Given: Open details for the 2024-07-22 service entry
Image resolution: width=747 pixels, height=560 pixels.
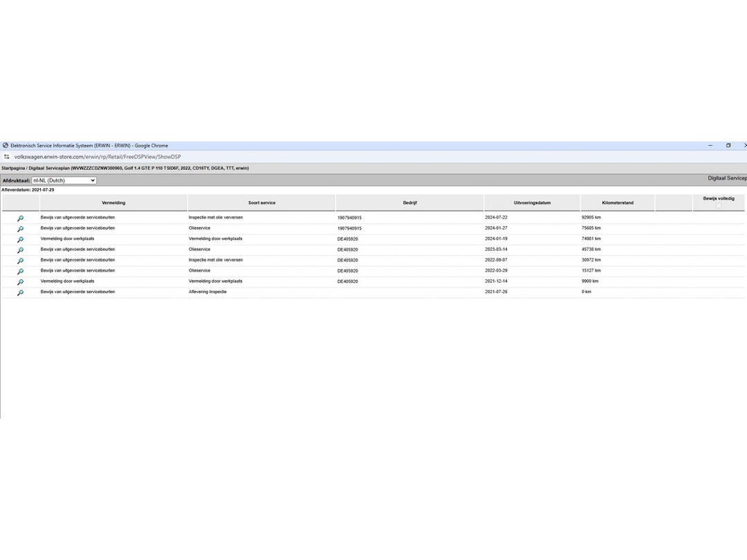Looking at the screenshot, I should [20, 218].
